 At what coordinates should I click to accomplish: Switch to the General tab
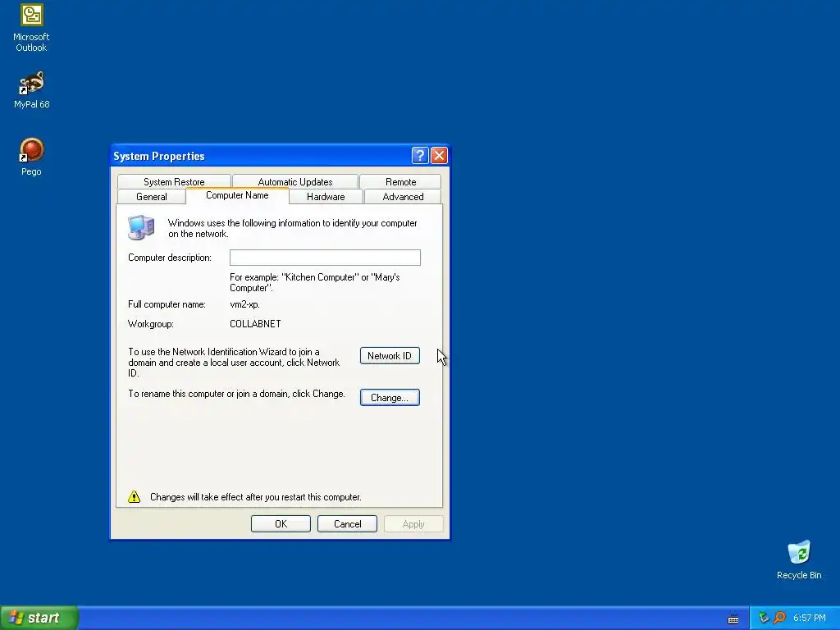click(152, 197)
